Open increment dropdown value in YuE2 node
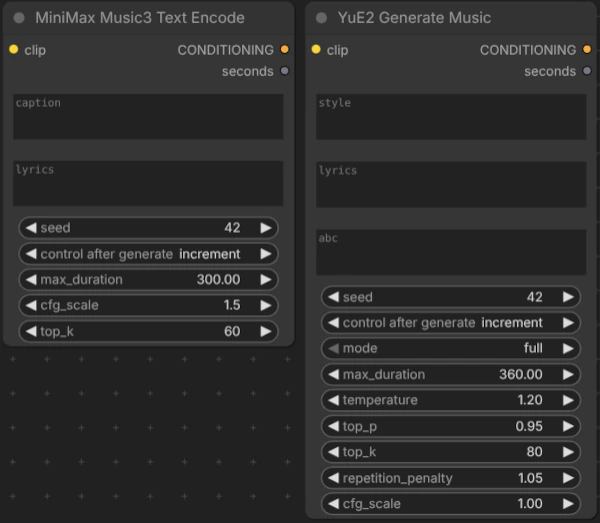The height and width of the screenshot is (523, 600). coord(512,323)
